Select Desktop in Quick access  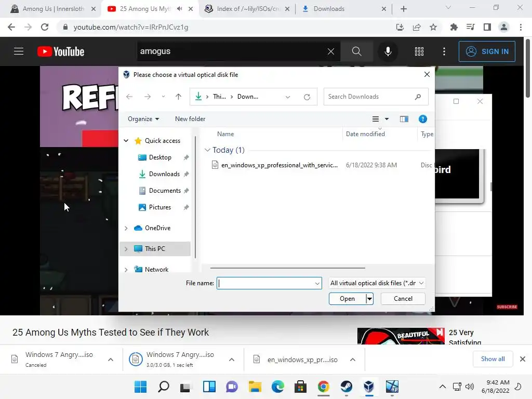[160, 157]
